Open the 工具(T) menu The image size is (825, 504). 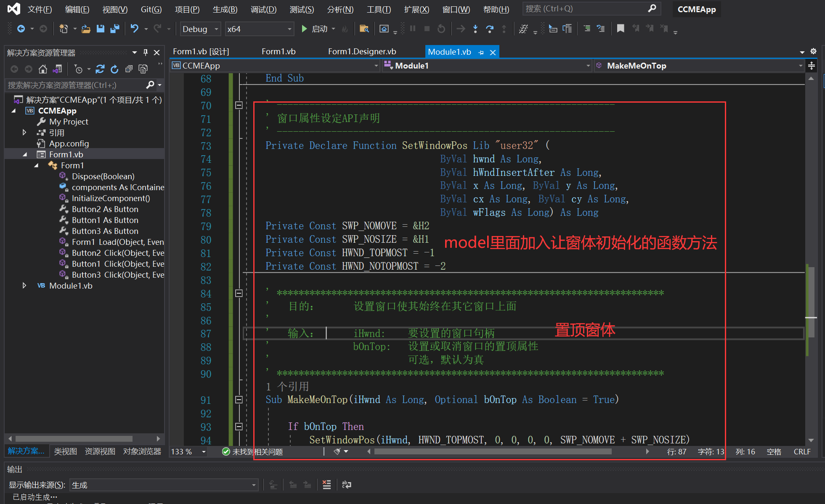(x=379, y=9)
